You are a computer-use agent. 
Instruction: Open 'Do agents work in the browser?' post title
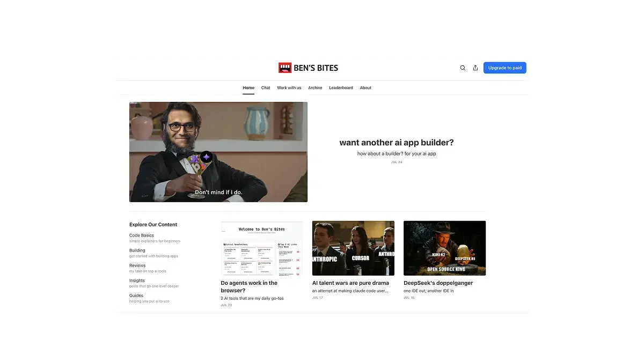coord(250,286)
